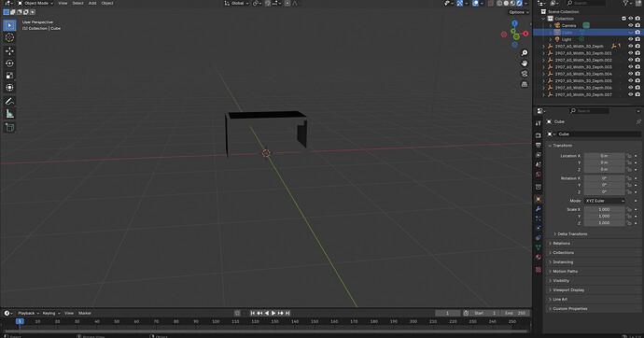Open the Playback menu in timeline
This screenshot has height=338, width=644.
tap(28, 313)
